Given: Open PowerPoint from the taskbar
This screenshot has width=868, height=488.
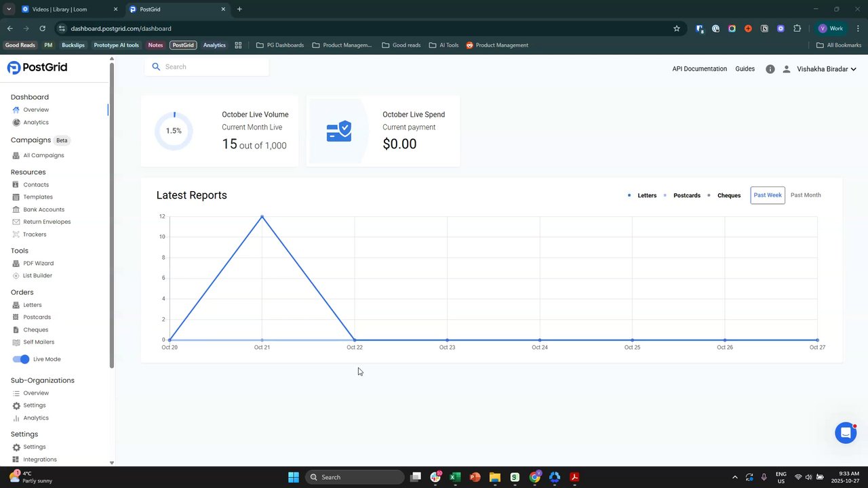Looking at the screenshot, I should coord(475,477).
